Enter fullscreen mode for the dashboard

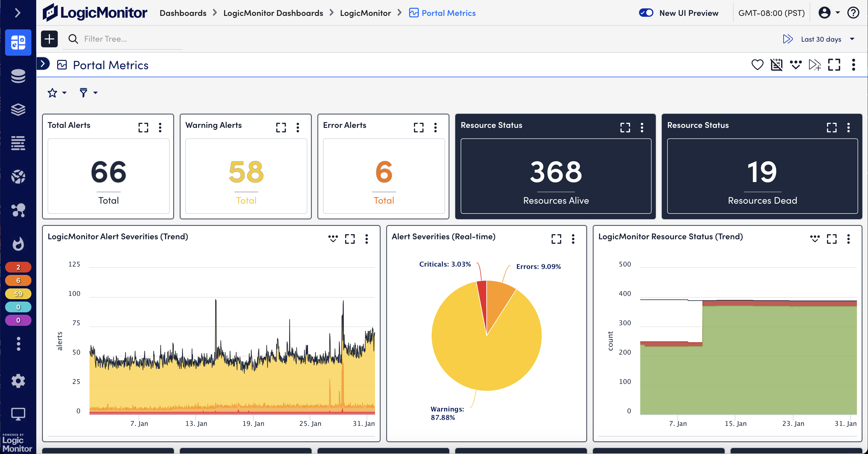point(834,65)
